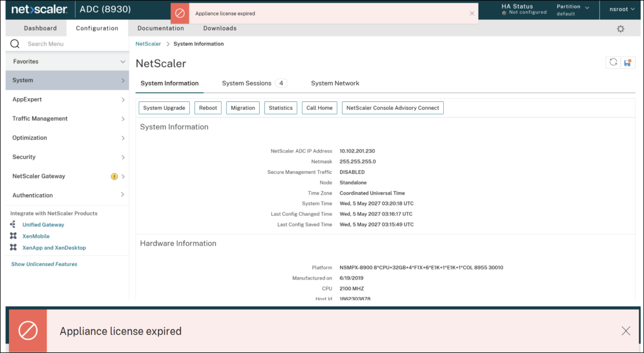Click the NSMPX-8900 platform value
The image size is (644, 353).
421,267
